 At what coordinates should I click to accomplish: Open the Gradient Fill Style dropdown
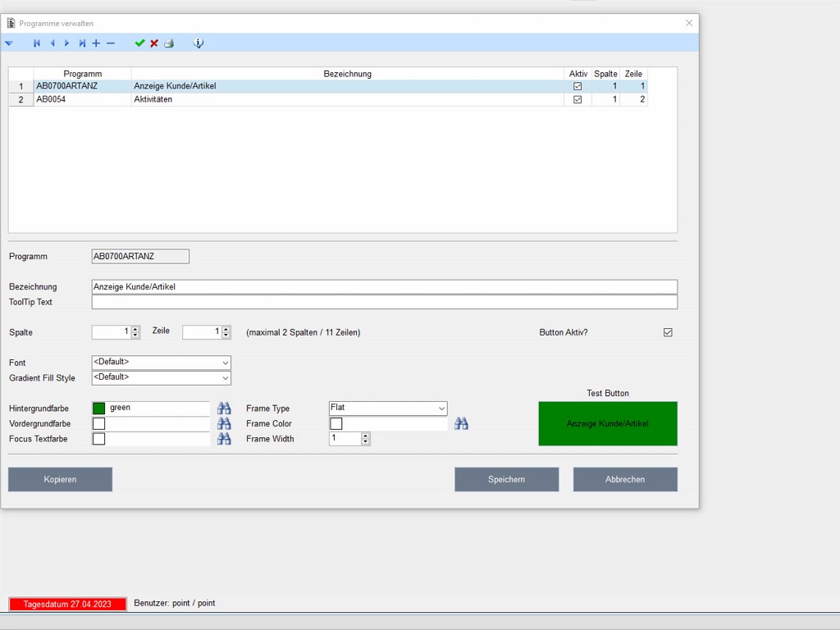pyautogui.click(x=225, y=377)
